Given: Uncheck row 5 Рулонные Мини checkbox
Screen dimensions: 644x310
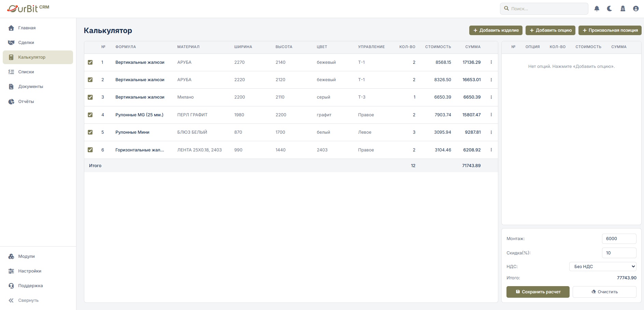Looking at the screenshot, I should [90, 132].
